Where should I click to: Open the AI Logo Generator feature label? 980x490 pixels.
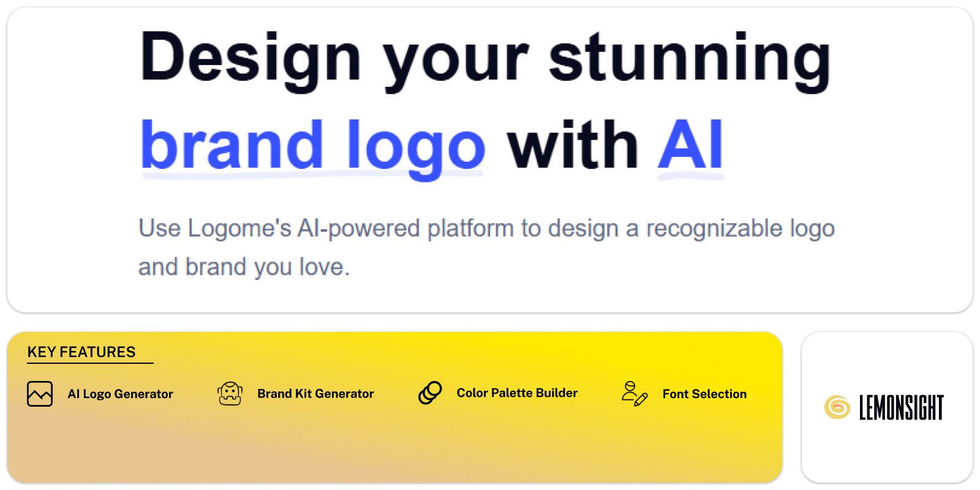click(120, 394)
